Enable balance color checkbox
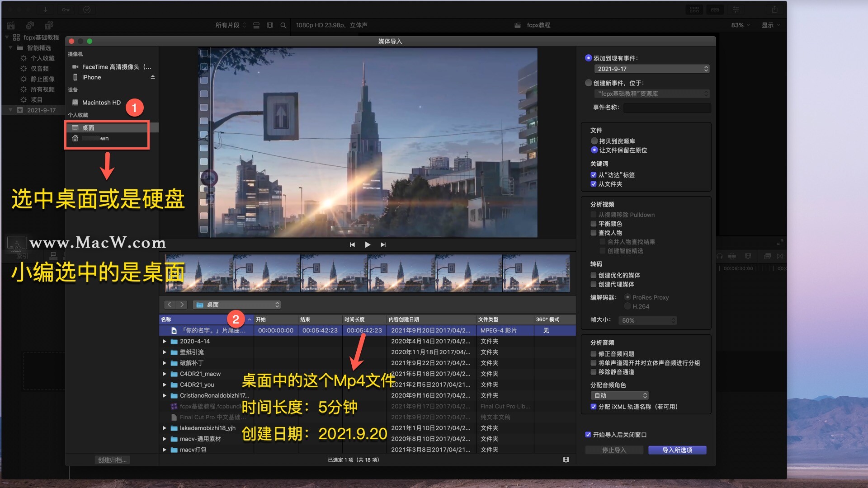The image size is (868, 488). (x=594, y=224)
